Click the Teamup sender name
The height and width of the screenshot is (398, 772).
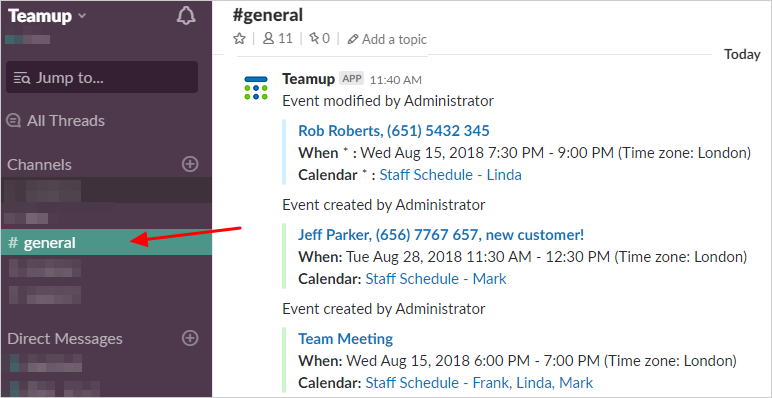309,78
